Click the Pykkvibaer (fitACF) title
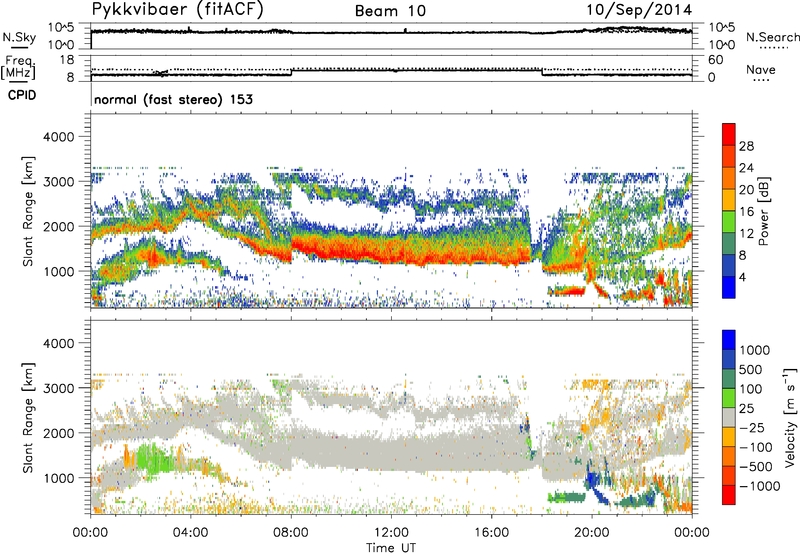Image resolution: width=800 pixels, height=554 pixels. point(178,10)
